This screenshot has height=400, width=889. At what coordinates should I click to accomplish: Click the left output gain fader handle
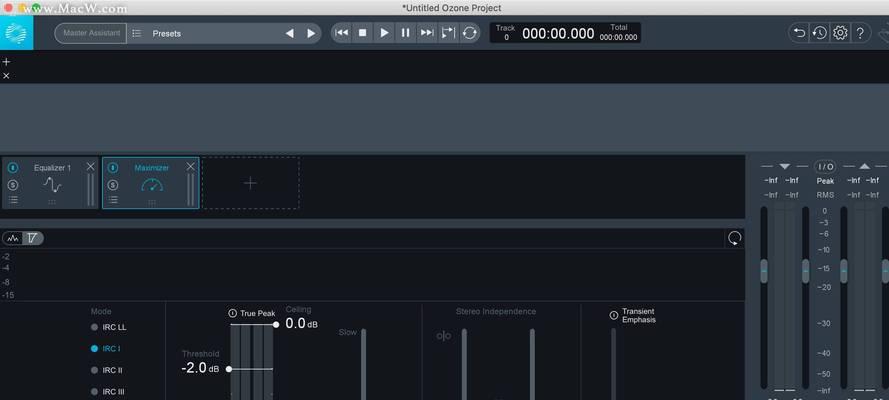[x=844, y=271]
